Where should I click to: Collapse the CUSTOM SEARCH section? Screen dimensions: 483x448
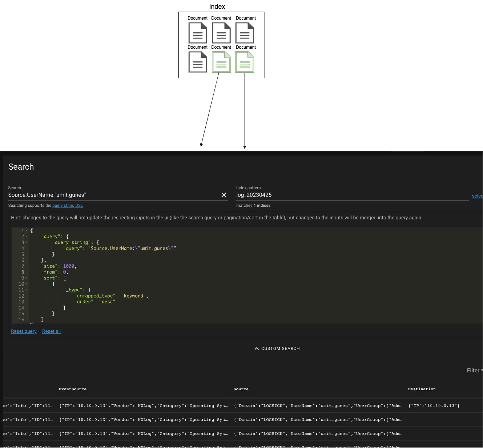277,348
